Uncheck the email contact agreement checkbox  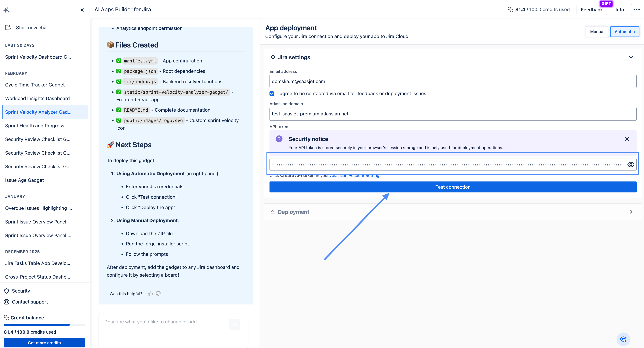click(x=272, y=94)
